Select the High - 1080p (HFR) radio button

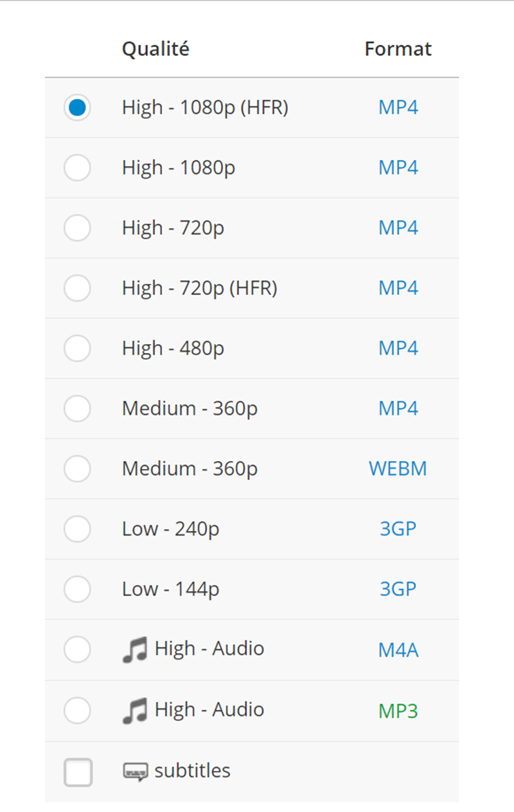(77, 107)
